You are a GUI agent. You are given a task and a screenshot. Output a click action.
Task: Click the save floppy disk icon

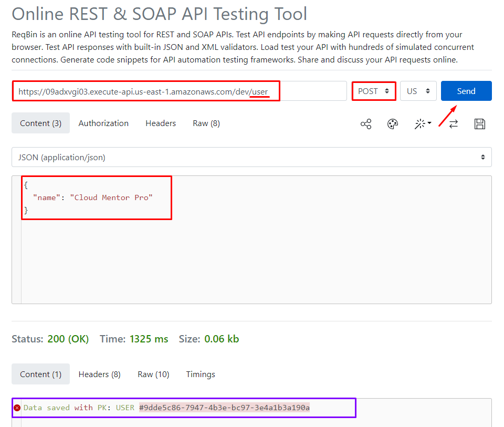click(x=479, y=124)
